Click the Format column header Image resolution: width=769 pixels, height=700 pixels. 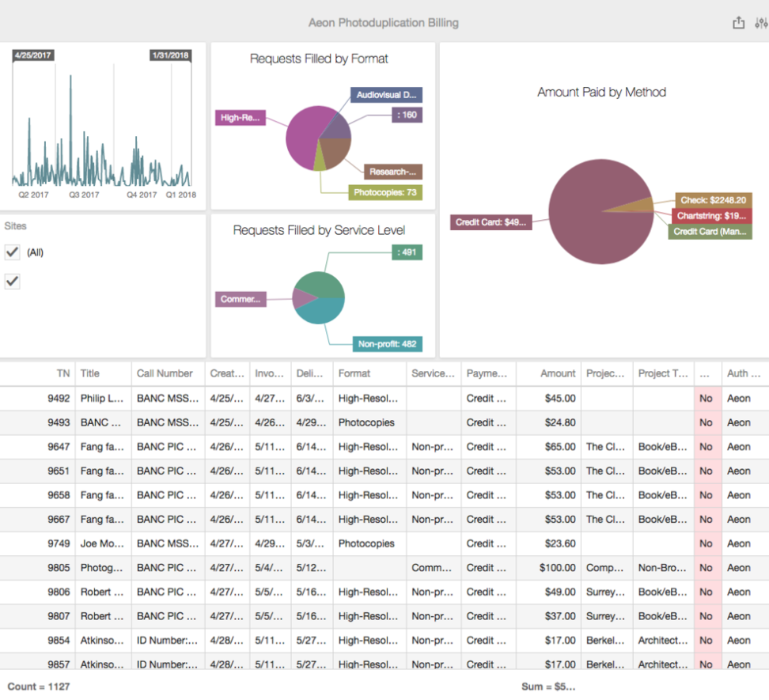(354, 373)
